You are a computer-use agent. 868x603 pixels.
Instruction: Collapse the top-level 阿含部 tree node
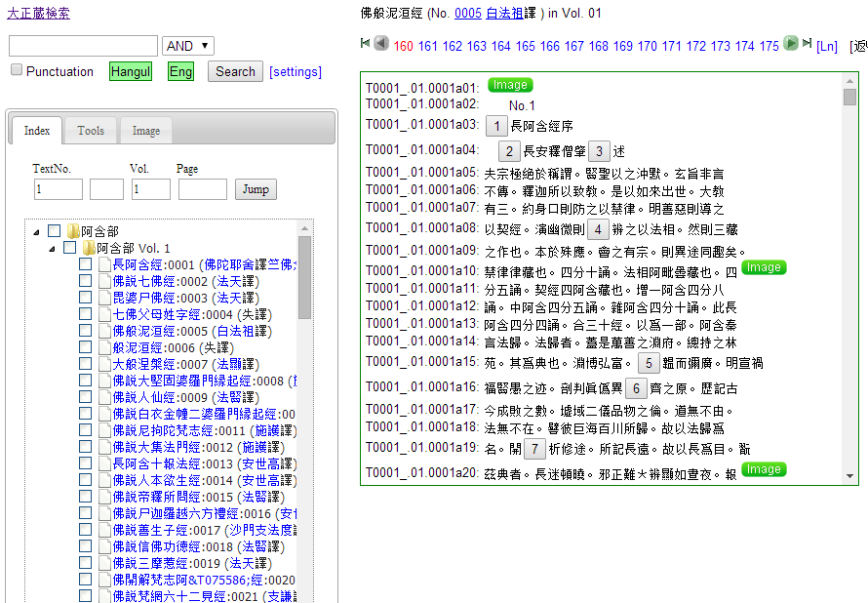click(x=36, y=232)
